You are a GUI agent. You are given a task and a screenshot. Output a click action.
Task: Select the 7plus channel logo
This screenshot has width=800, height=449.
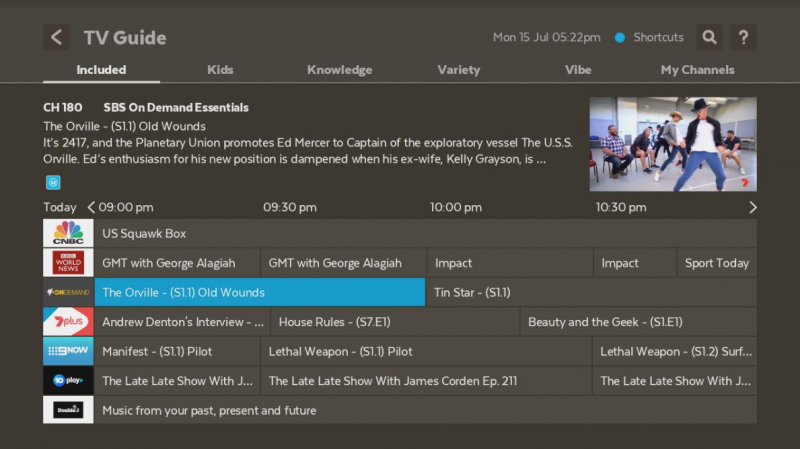point(68,321)
